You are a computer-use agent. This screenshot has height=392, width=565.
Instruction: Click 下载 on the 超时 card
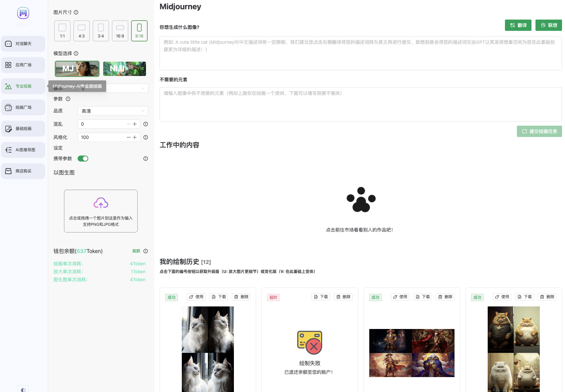321,297
